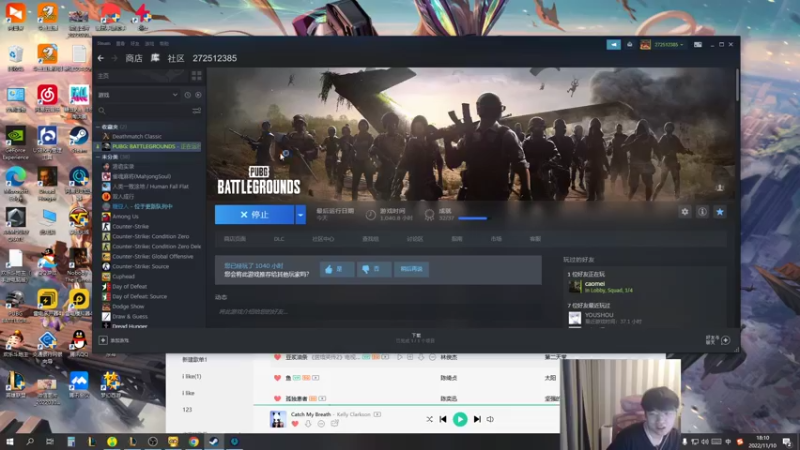The width and height of the screenshot is (800, 450).
Task: Collapse the 未分类 uncategorized category
Action: [98, 157]
